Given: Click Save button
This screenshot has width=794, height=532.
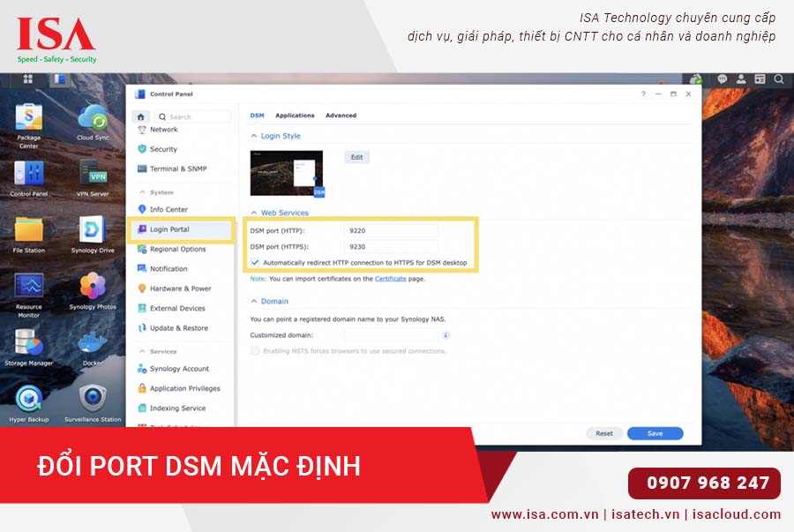Looking at the screenshot, I should [x=655, y=433].
